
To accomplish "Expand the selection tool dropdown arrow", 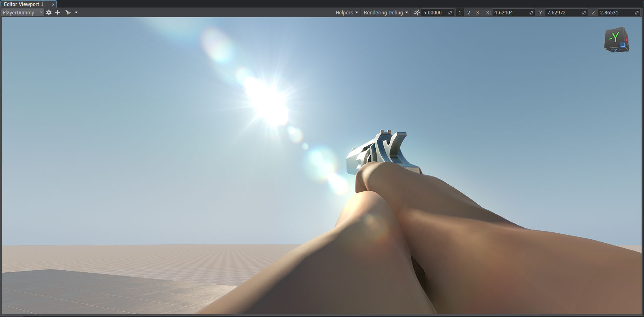I will [76, 12].
